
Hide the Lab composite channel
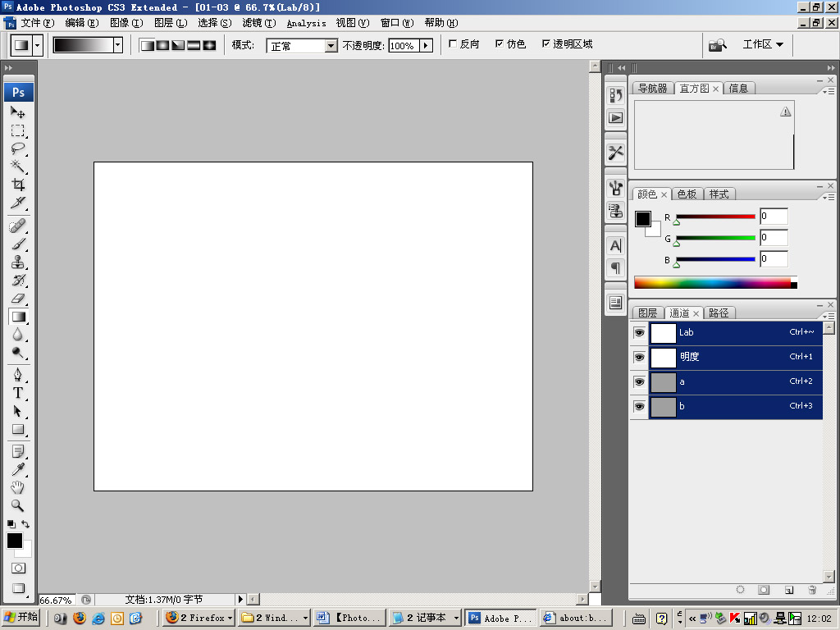click(639, 333)
